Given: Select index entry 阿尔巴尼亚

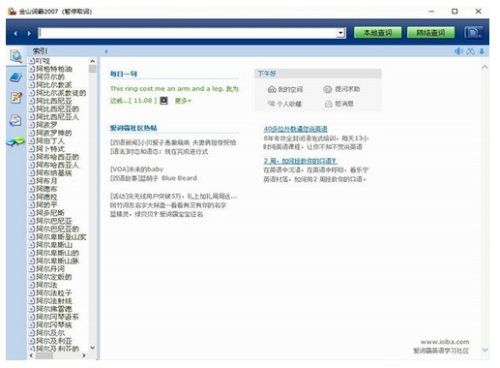Looking at the screenshot, I should pos(54,221).
